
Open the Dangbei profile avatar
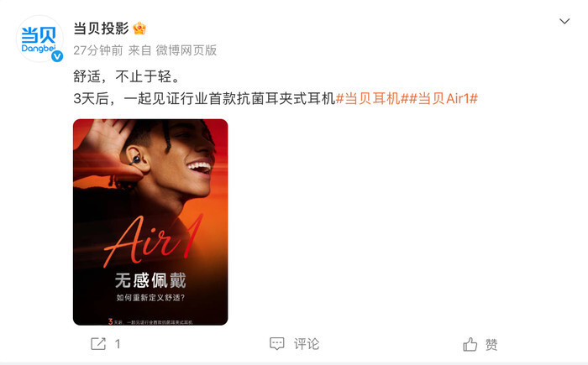point(39,39)
